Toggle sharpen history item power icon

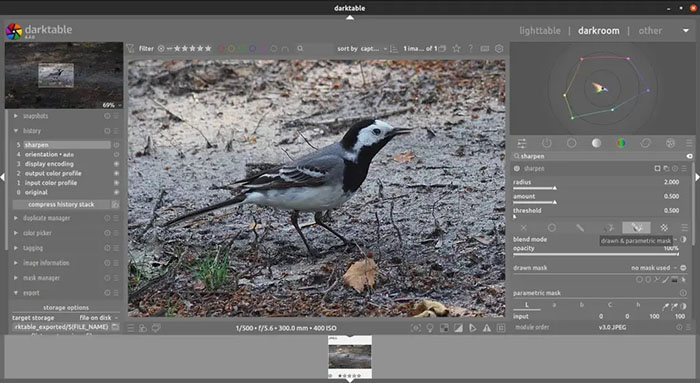pos(117,145)
